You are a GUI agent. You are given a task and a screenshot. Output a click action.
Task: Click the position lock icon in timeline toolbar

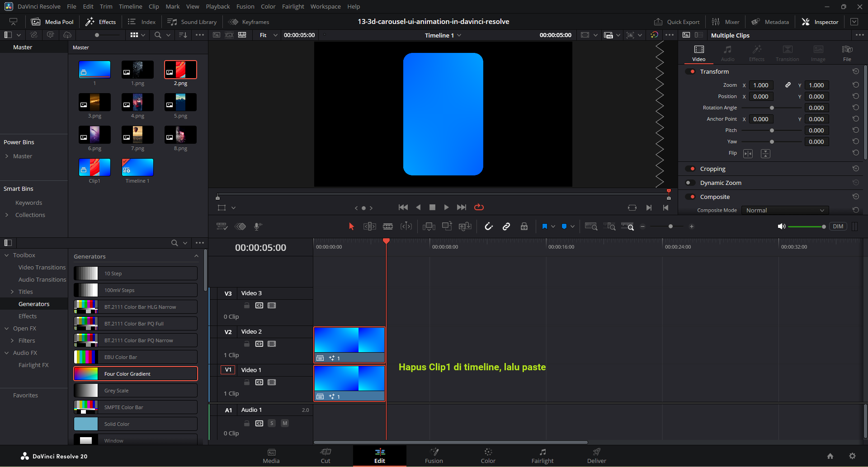pyautogui.click(x=524, y=226)
